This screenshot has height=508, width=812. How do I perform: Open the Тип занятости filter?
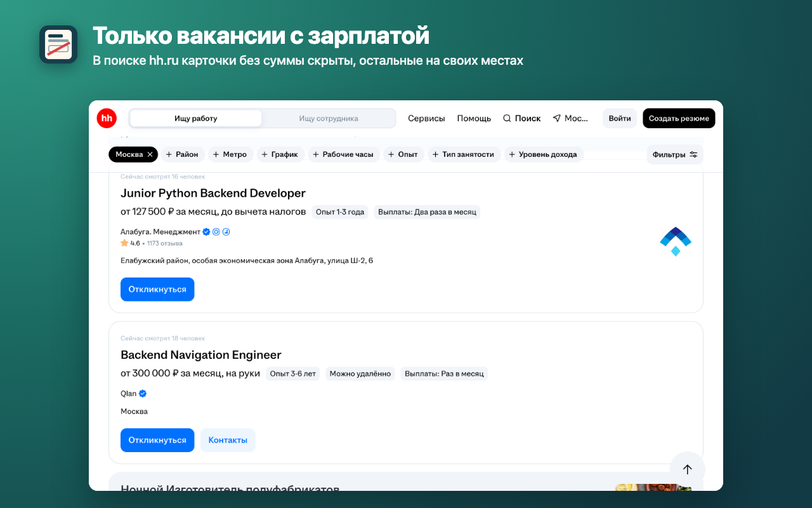click(x=464, y=154)
